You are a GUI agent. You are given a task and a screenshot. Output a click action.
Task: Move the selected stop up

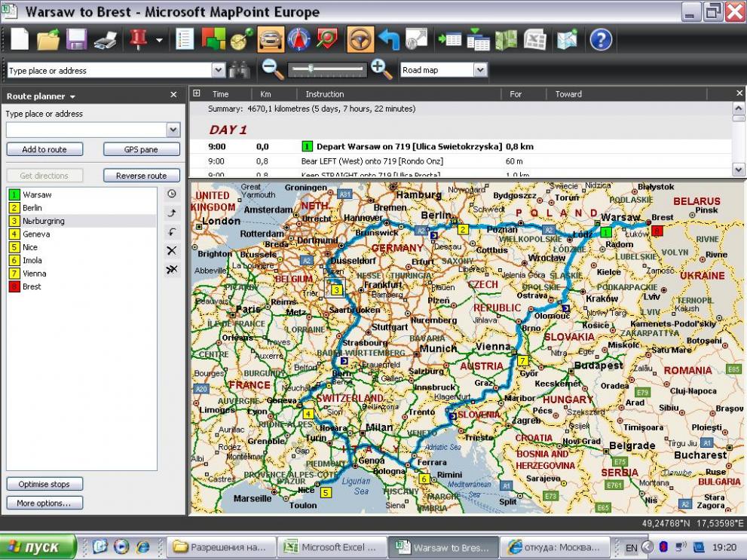click(172, 213)
